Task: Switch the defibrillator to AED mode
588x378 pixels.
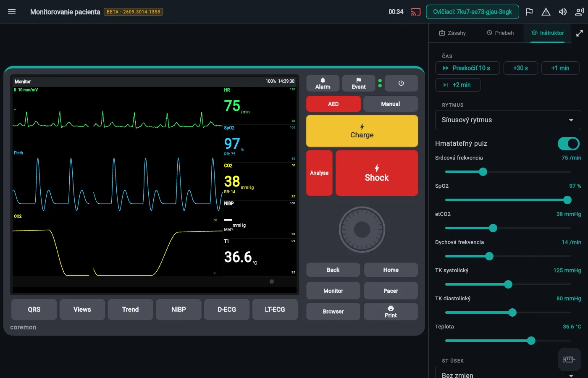Action: [x=333, y=104]
